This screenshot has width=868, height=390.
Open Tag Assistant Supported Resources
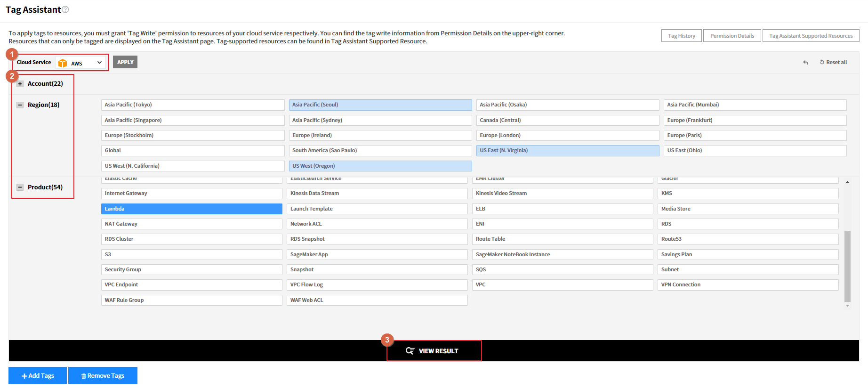click(810, 36)
